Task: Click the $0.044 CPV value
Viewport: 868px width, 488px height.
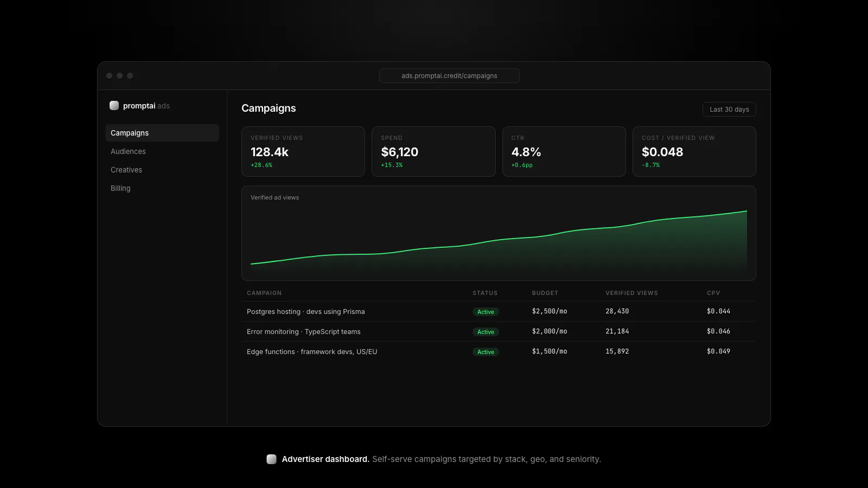Action: pos(719,311)
